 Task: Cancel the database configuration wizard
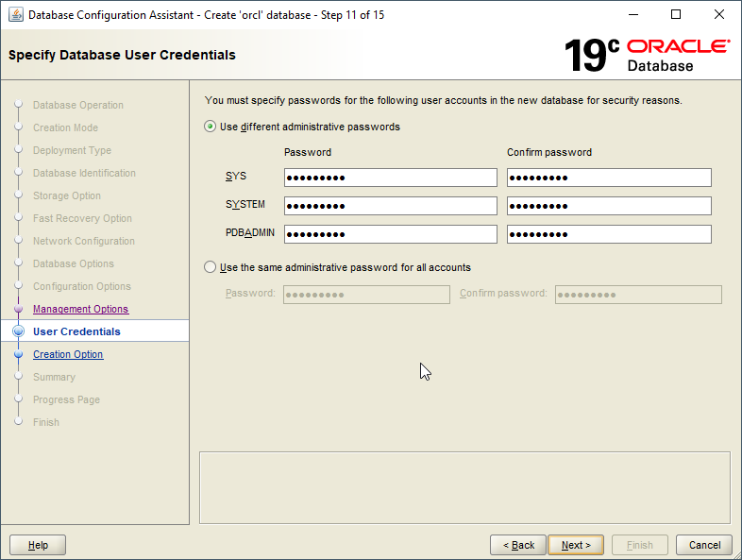click(704, 545)
